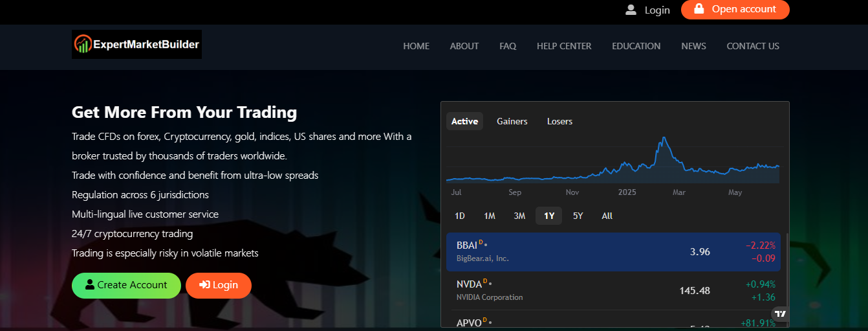The height and width of the screenshot is (331, 868).
Task: Click the lock icon in Open account
Action: pyautogui.click(x=699, y=9)
